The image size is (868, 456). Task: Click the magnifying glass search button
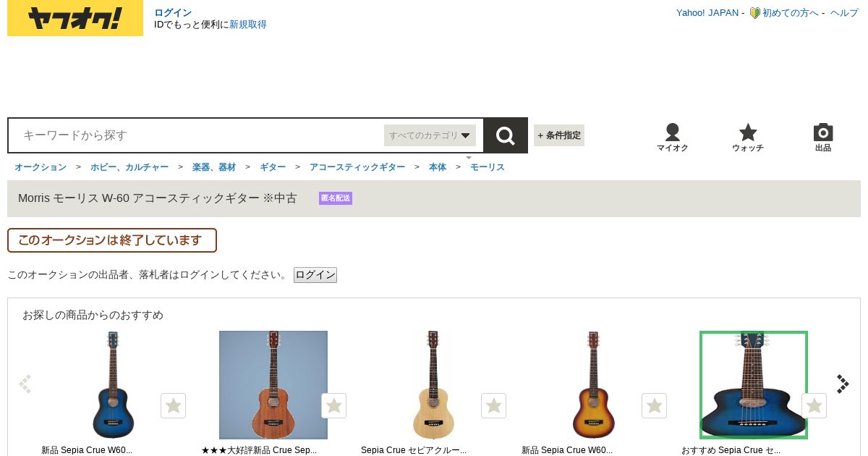pos(505,135)
